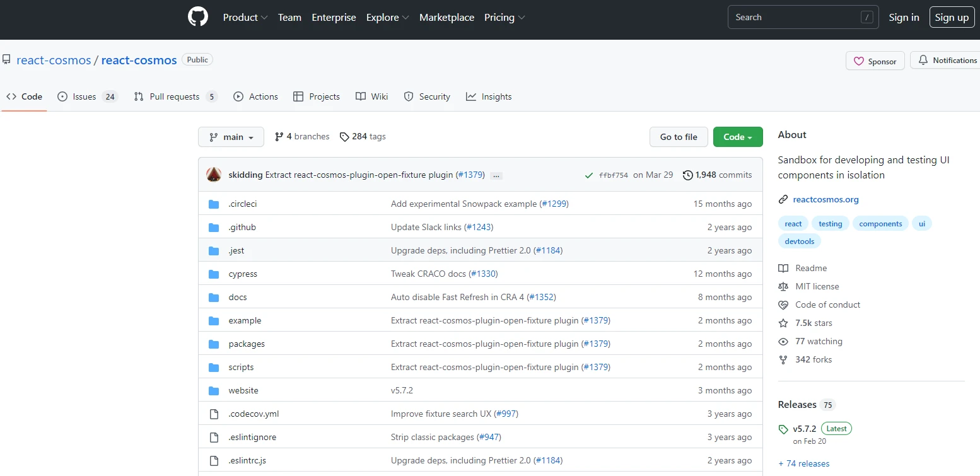
Task: Open the Projects tab
Action: 317,96
